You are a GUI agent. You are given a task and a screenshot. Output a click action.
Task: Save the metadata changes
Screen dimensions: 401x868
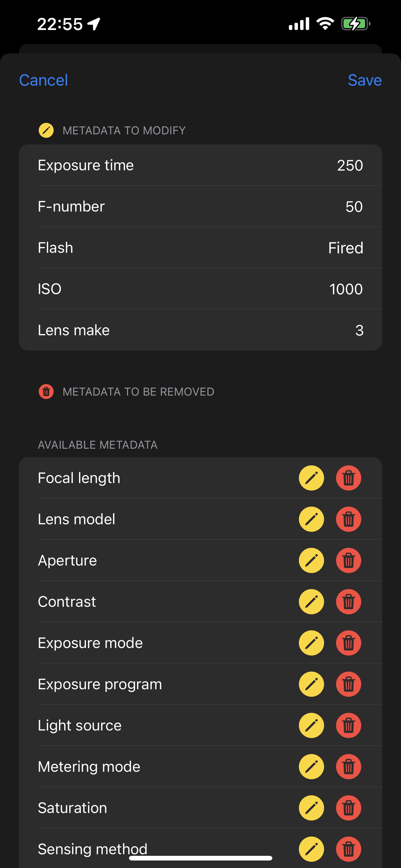(x=365, y=80)
